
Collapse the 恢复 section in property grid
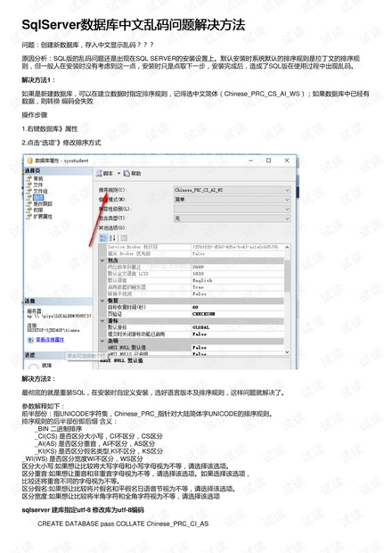click(x=102, y=301)
